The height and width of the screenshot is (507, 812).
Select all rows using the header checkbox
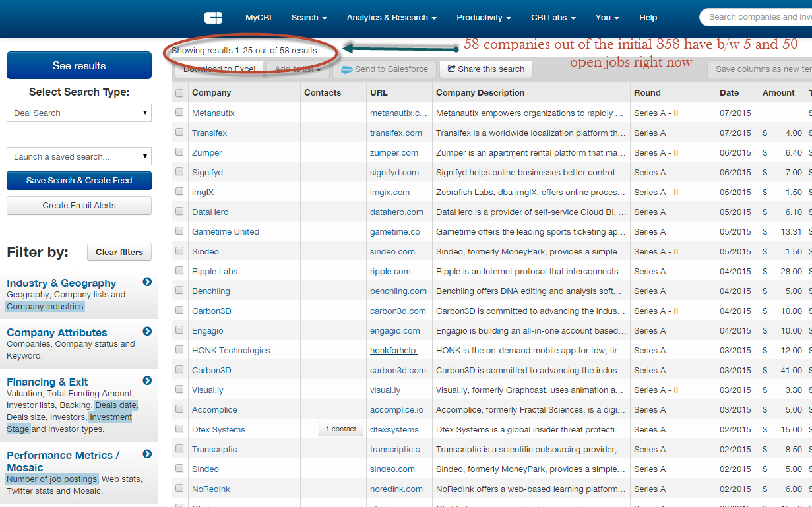coord(179,93)
